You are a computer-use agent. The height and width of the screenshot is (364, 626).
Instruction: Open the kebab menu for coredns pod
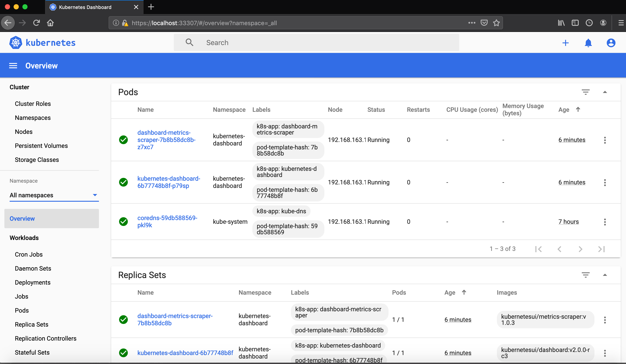pos(605,222)
